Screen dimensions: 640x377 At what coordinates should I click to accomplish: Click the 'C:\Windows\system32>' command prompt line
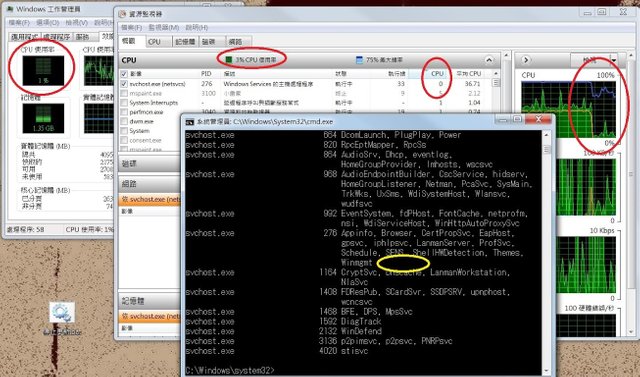tap(230, 370)
